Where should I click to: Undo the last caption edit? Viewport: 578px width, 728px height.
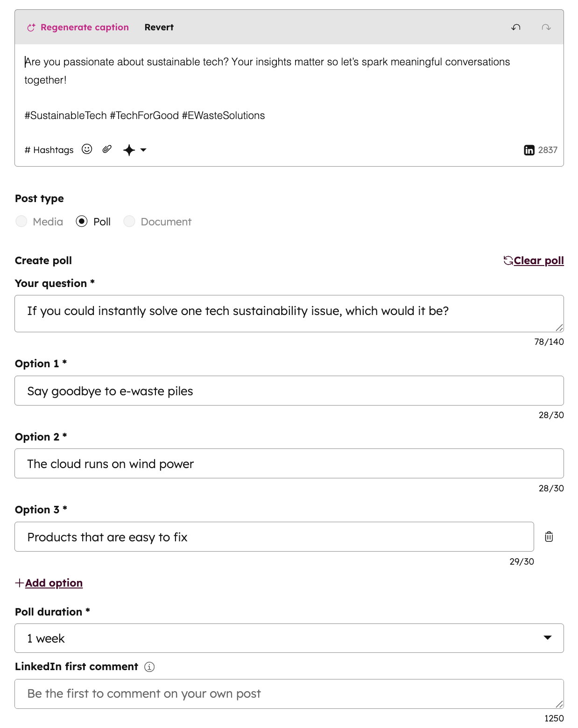coord(515,27)
